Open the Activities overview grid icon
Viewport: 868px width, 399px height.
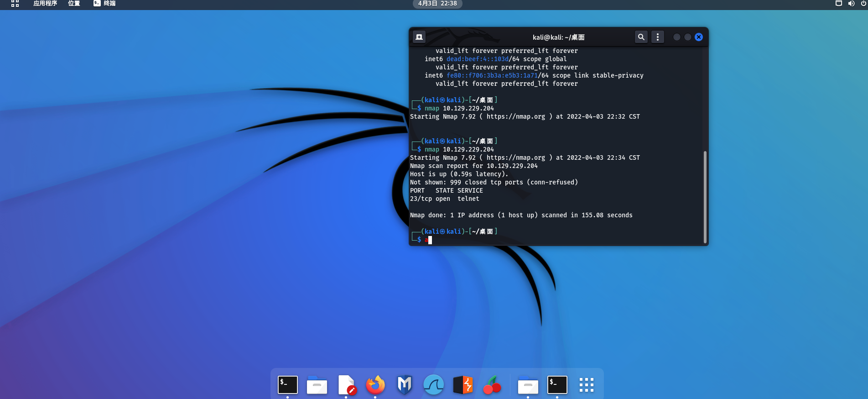click(15, 4)
